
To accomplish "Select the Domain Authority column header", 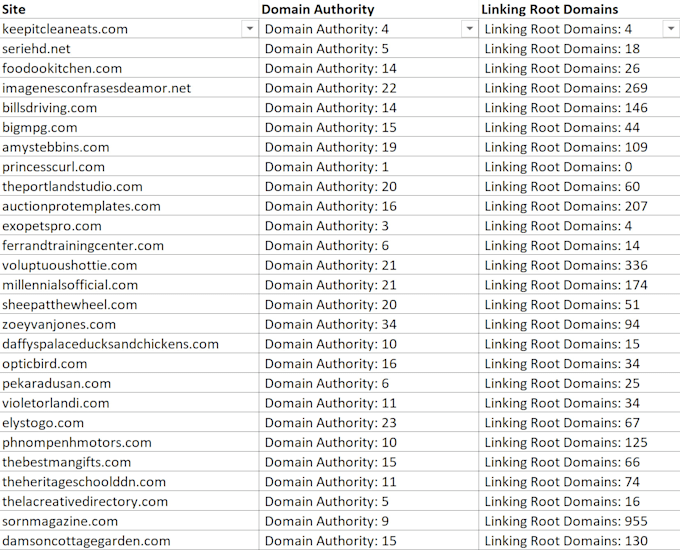I will click(369, 9).
